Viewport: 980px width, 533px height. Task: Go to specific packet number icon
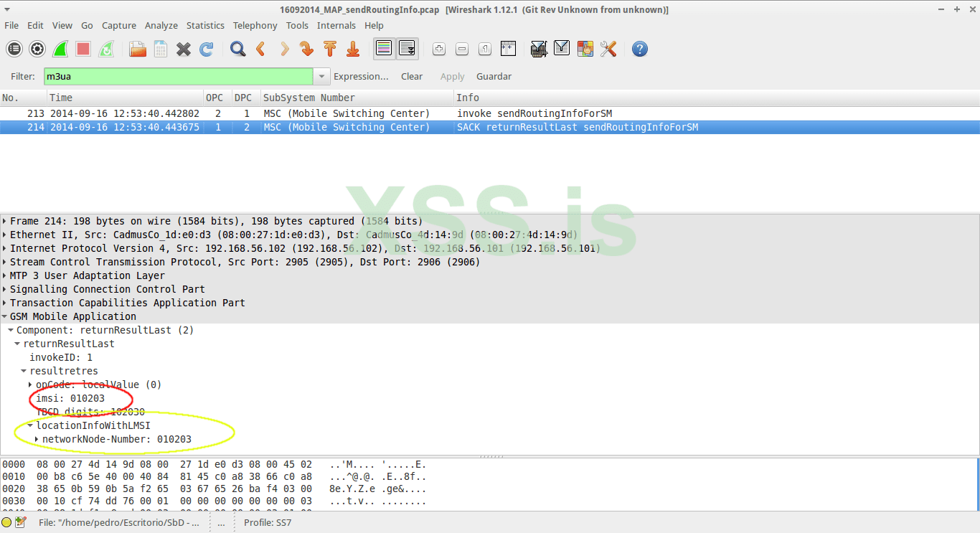(307, 49)
